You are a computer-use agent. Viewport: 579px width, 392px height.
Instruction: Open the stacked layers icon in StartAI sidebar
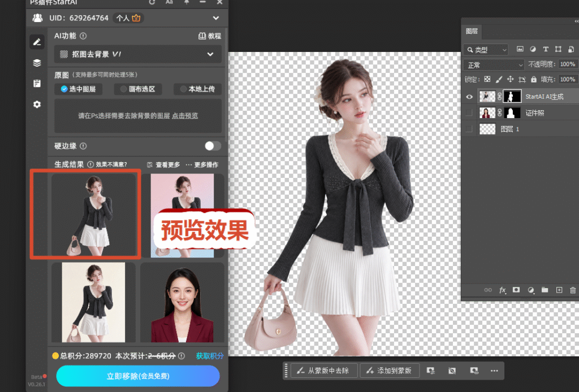(x=37, y=63)
